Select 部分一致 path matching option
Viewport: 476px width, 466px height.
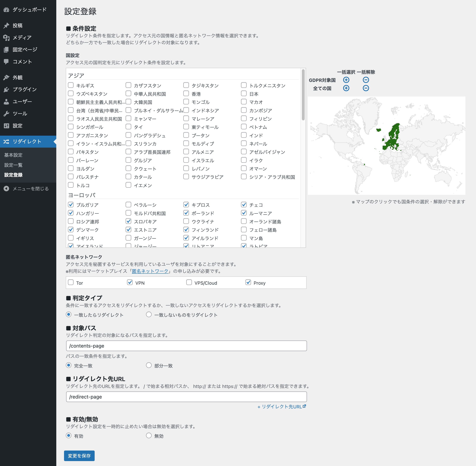click(149, 365)
